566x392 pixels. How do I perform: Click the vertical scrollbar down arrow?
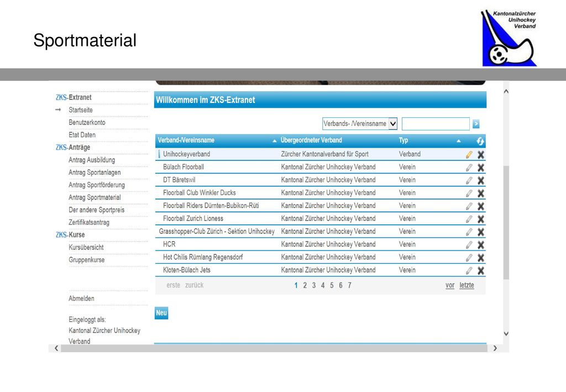click(x=506, y=334)
